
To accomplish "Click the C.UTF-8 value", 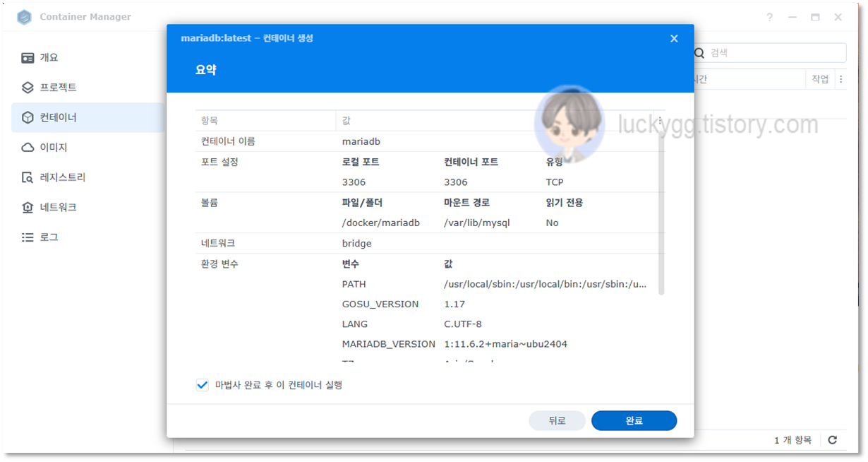I will pyautogui.click(x=463, y=324).
